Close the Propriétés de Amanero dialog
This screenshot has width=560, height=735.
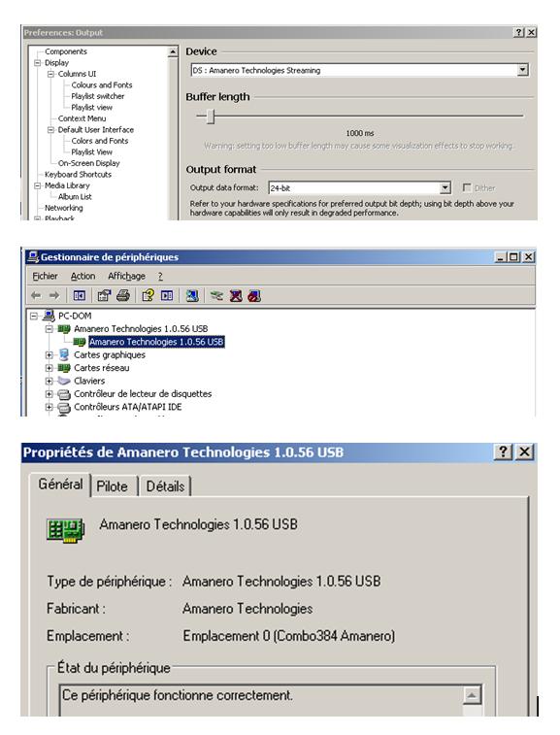click(x=524, y=451)
